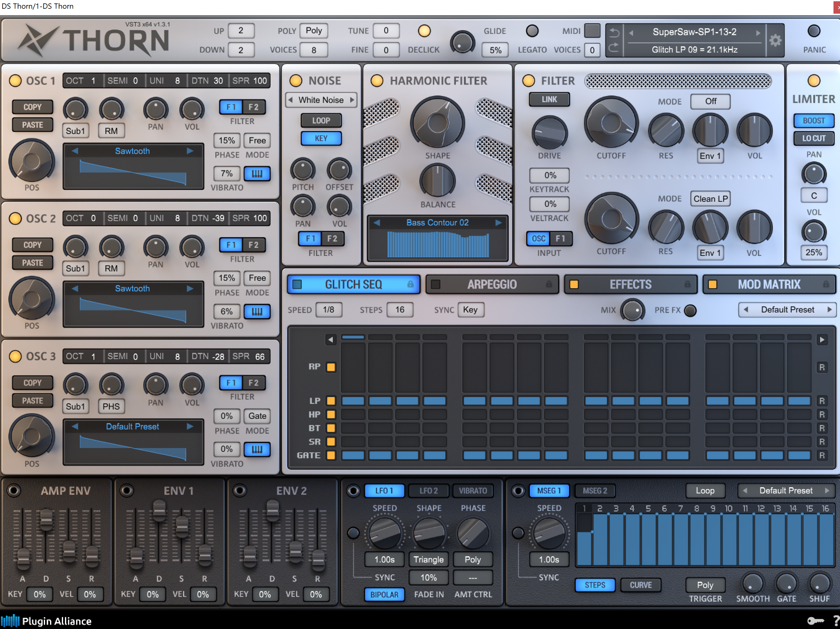Screen dimensions: 840x629
Task: Click the glitch sequencer STEPS value field
Action: tap(400, 310)
